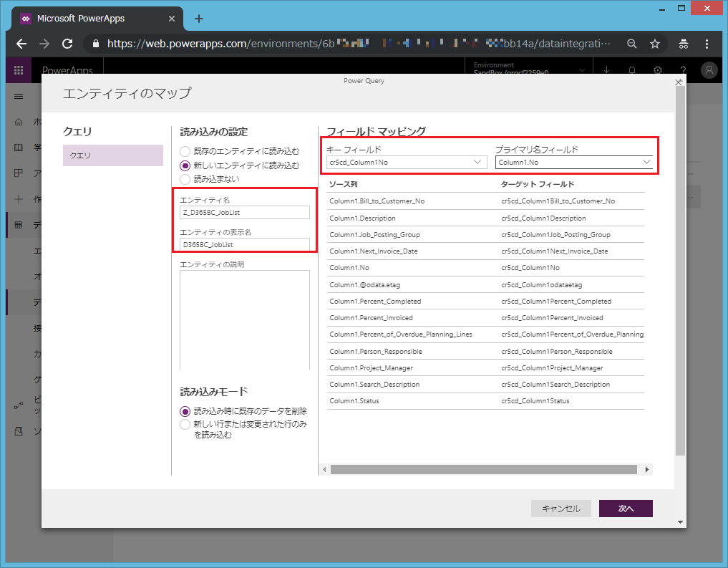Select the create plus icon in sidebar

(x=19, y=199)
